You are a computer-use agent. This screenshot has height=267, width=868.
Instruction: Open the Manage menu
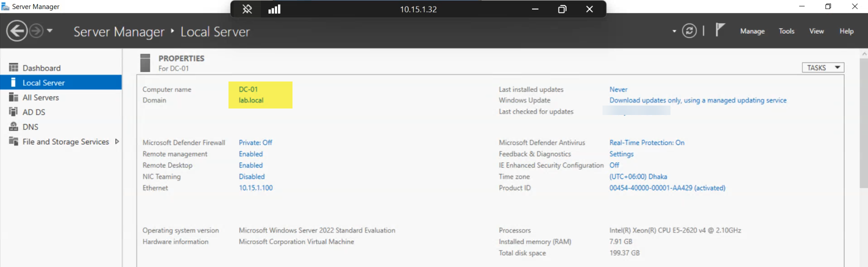[x=752, y=31]
